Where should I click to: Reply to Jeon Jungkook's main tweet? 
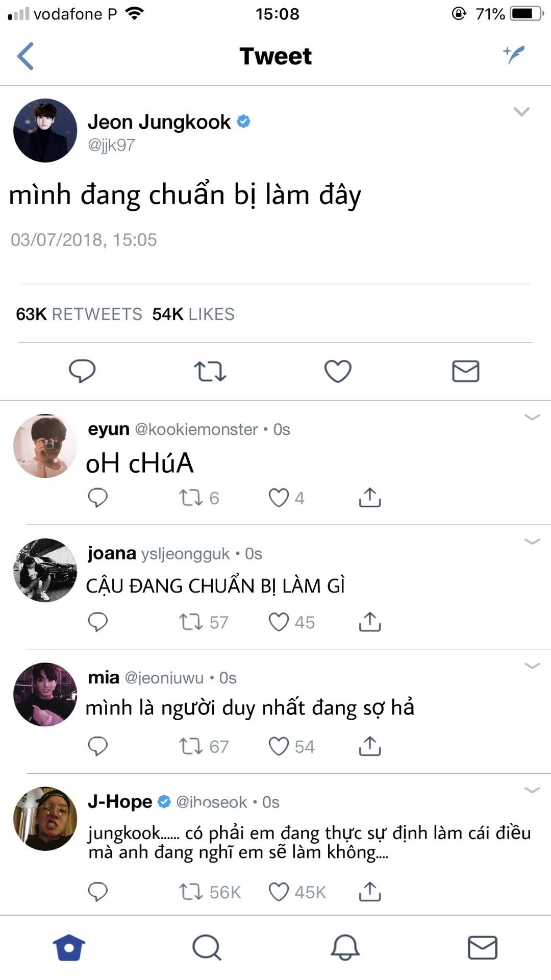pos(82,371)
